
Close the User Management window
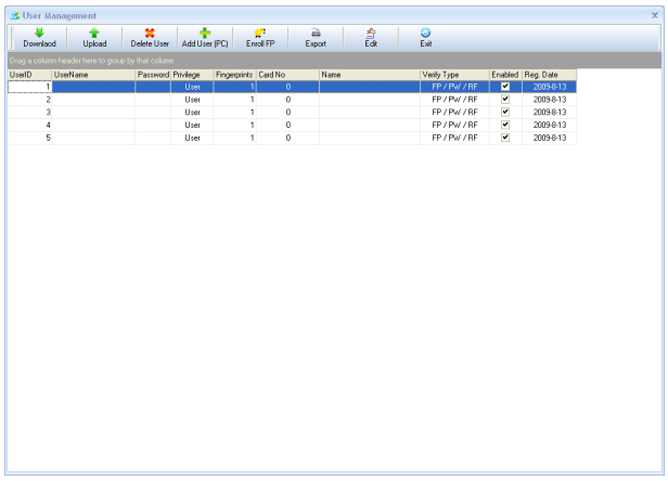coord(655,16)
